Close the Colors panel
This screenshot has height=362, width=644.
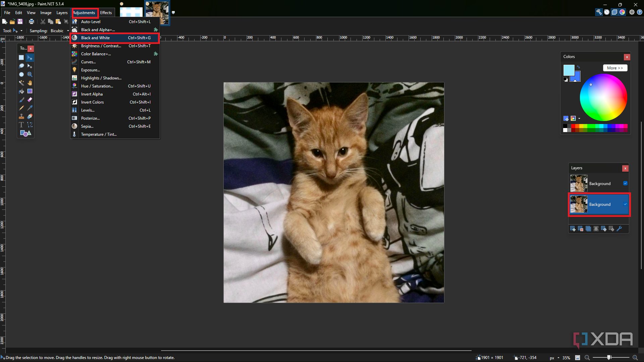pos(627,57)
